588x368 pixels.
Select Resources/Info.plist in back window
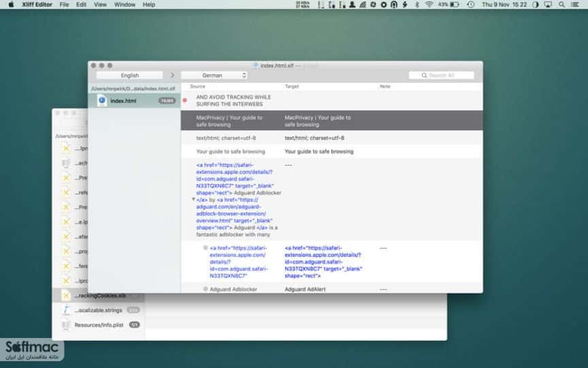pos(99,325)
